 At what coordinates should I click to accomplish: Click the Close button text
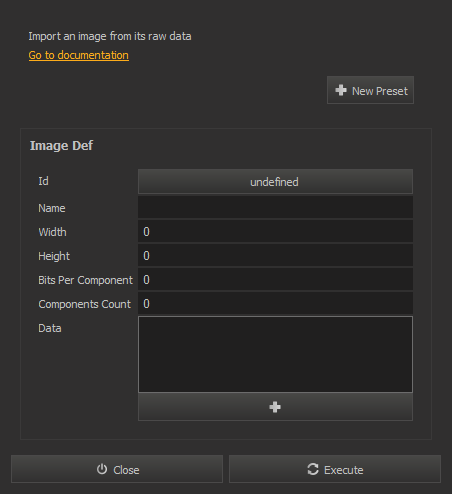(x=126, y=470)
